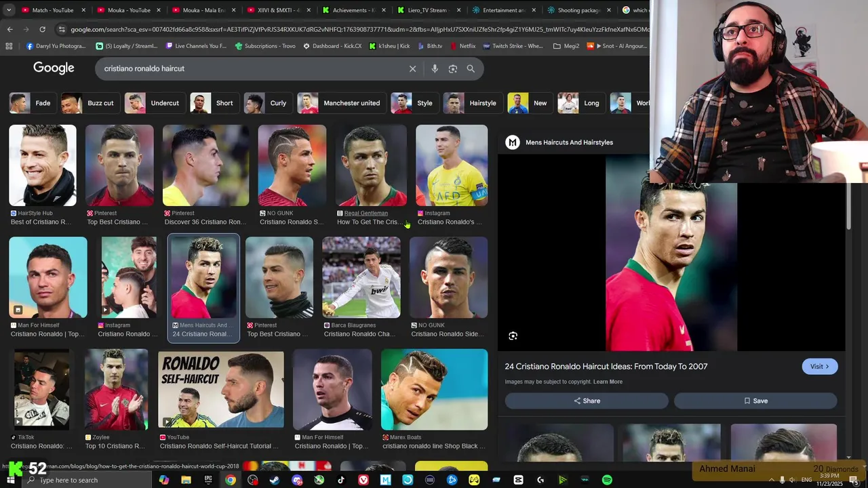The image size is (868, 488).
Task: Switch to the Shooting package tab
Action: pyautogui.click(x=578, y=10)
